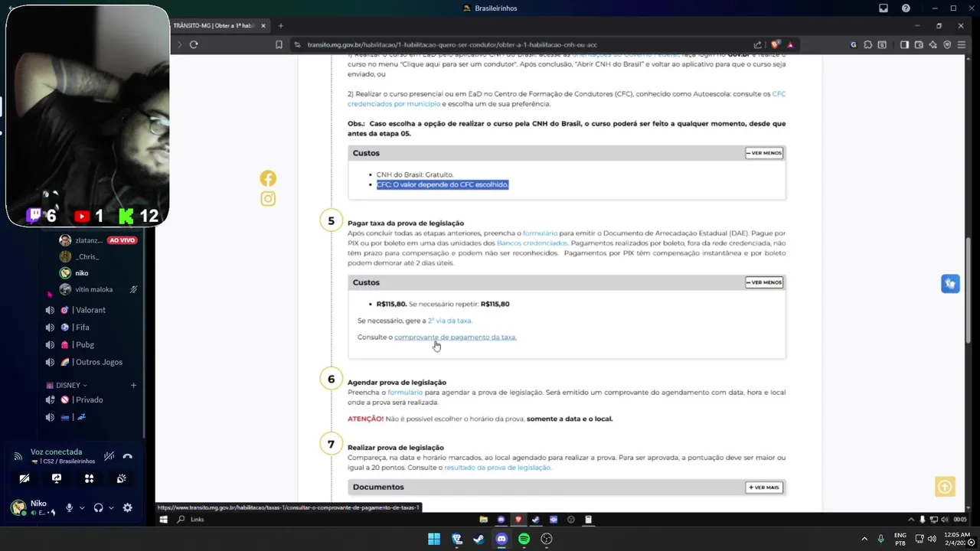Open Brave VPN shield icon

(x=947, y=44)
